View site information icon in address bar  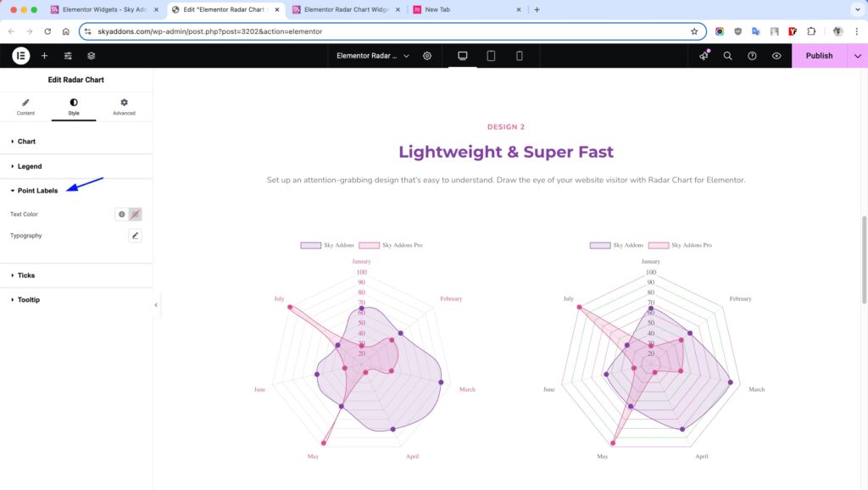88,31
